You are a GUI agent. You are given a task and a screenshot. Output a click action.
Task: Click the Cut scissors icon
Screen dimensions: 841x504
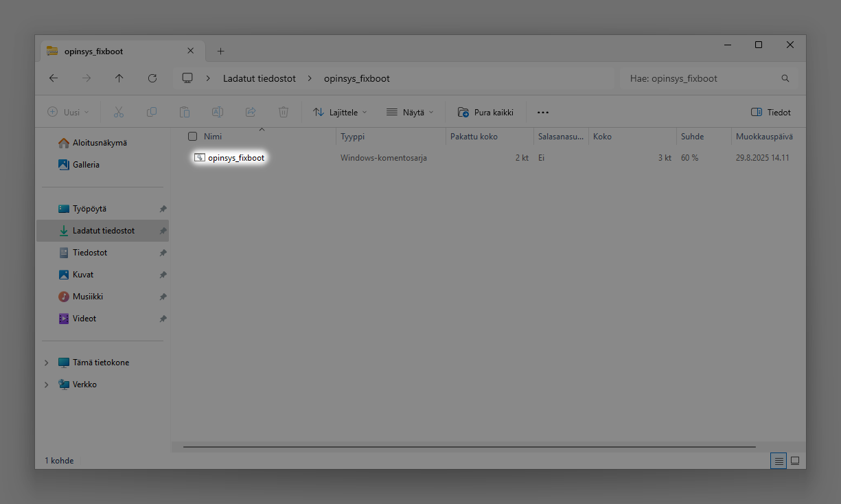(119, 112)
